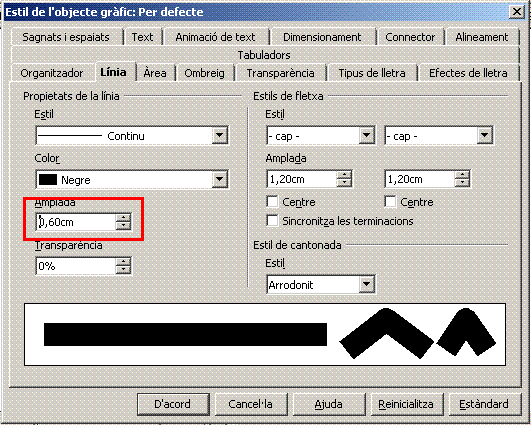Click the Cancel·la button

point(251,404)
